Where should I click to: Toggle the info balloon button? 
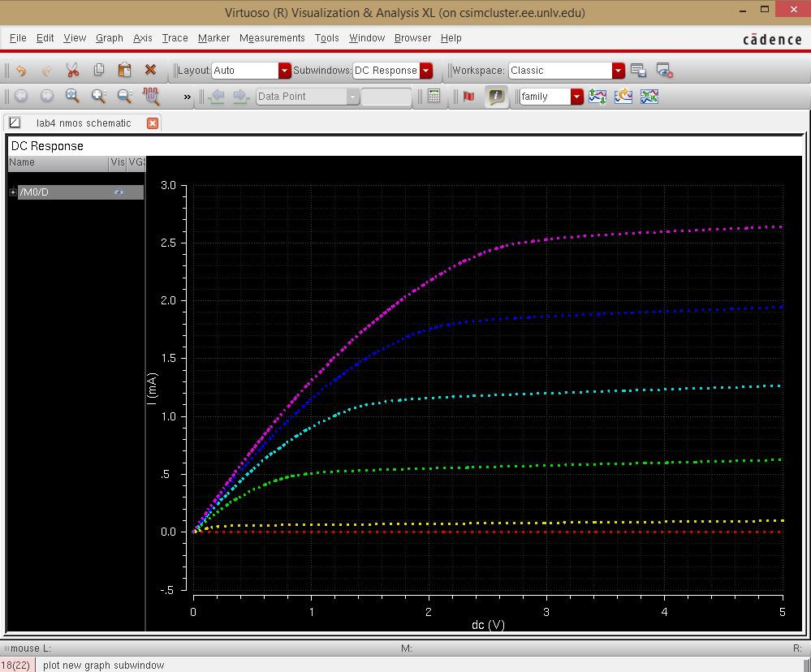[496, 97]
